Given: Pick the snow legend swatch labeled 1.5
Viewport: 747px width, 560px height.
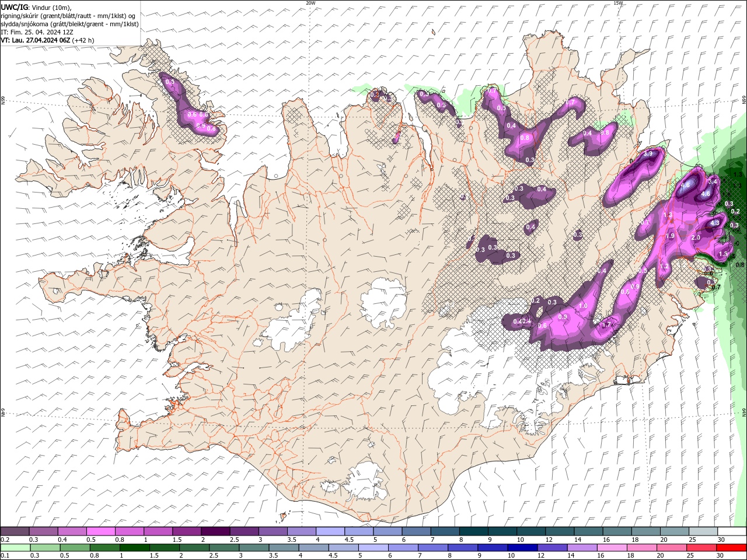Looking at the screenshot, I should click(x=187, y=531).
